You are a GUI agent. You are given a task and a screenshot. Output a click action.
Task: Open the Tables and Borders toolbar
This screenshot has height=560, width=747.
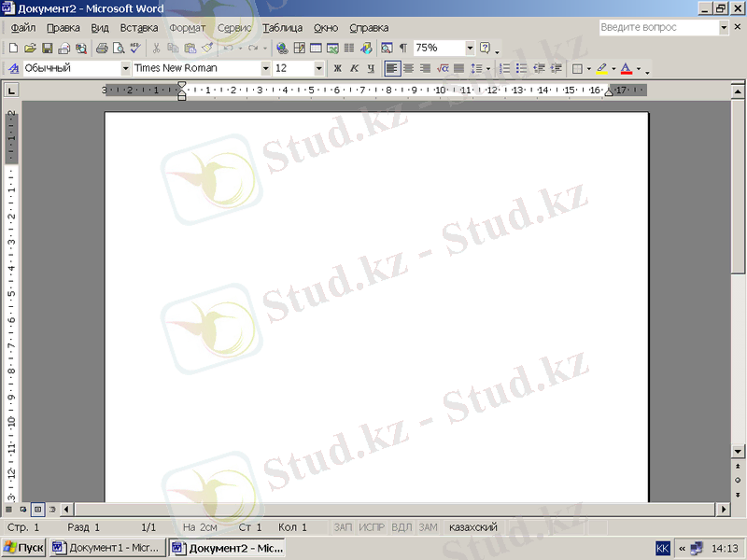coord(299,49)
